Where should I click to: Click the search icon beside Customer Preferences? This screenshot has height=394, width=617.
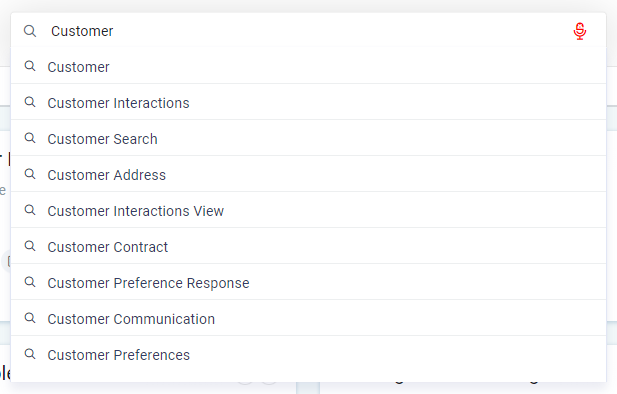click(30, 354)
